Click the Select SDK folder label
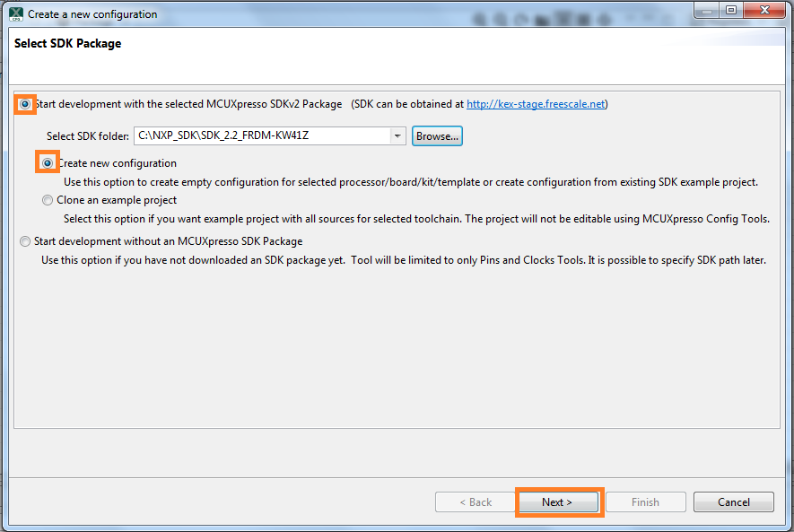Viewport: 794px width, 532px height. (88, 136)
